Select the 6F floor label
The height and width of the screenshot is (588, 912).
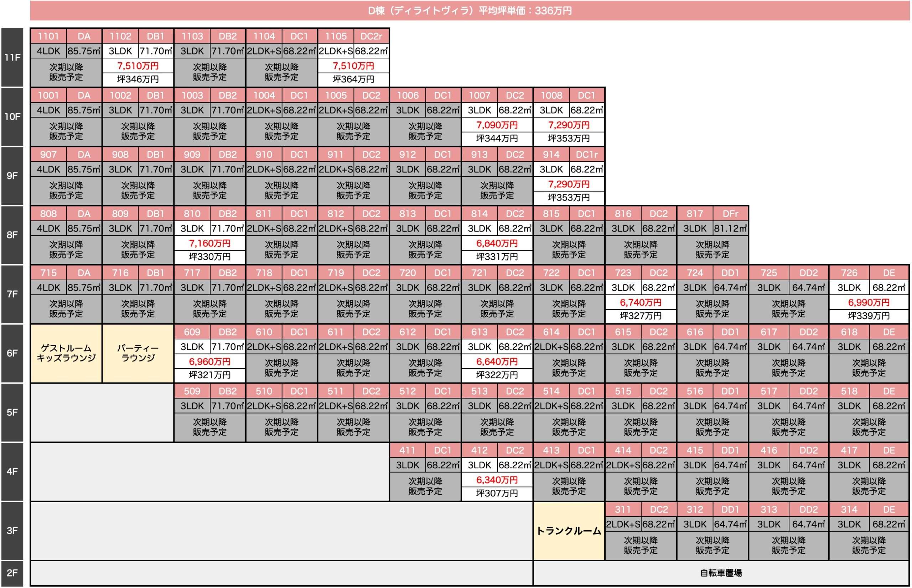[x=12, y=354]
